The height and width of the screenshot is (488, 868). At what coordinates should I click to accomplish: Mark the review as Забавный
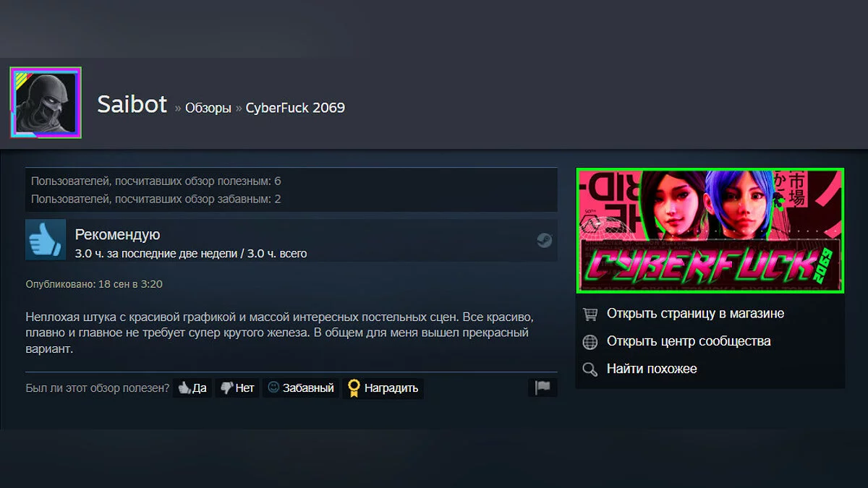coord(301,388)
